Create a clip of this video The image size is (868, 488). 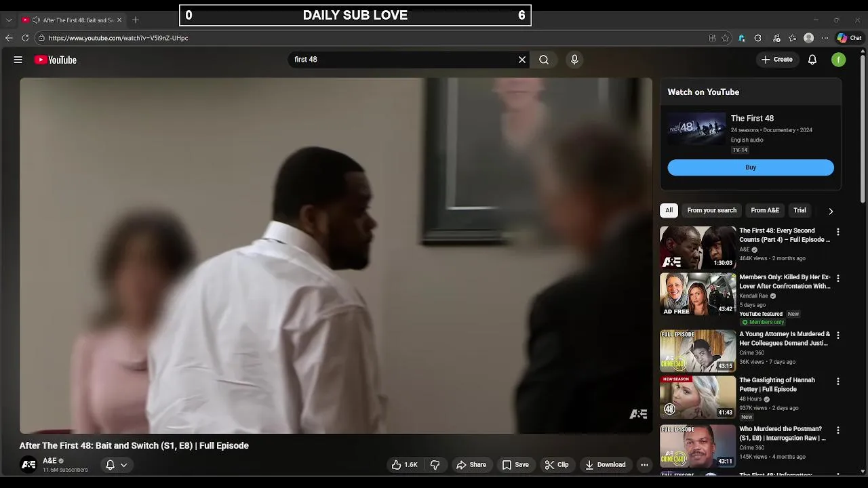557,465
